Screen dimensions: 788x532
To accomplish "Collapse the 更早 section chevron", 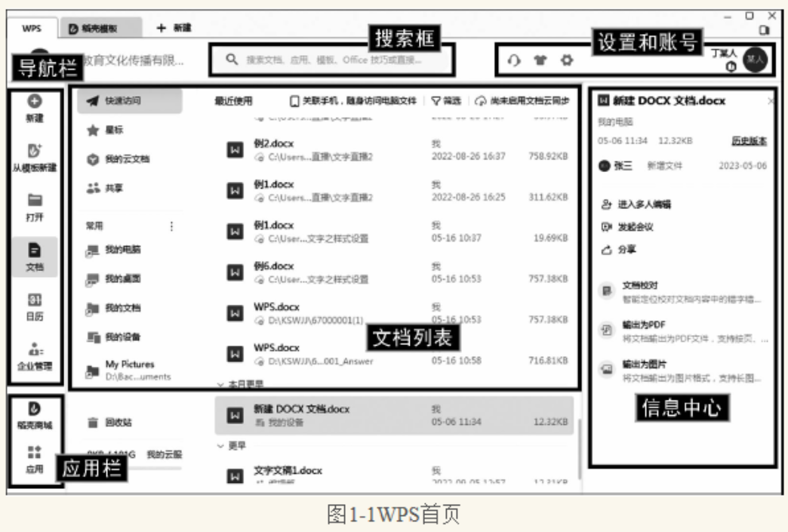I will click(220, 445).
